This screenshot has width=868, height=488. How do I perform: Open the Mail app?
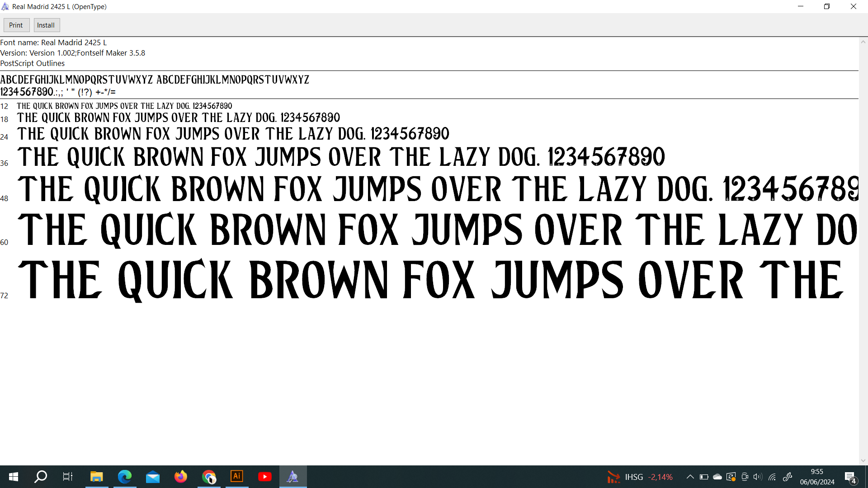[153, 477]
